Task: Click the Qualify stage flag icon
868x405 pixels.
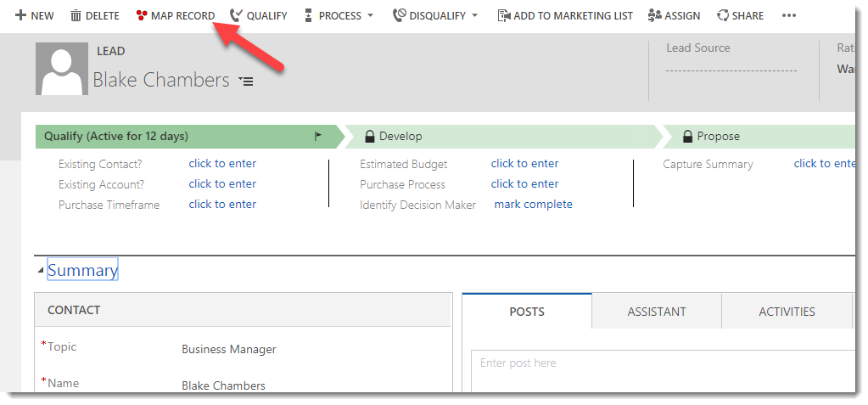Action: point(319,136)
